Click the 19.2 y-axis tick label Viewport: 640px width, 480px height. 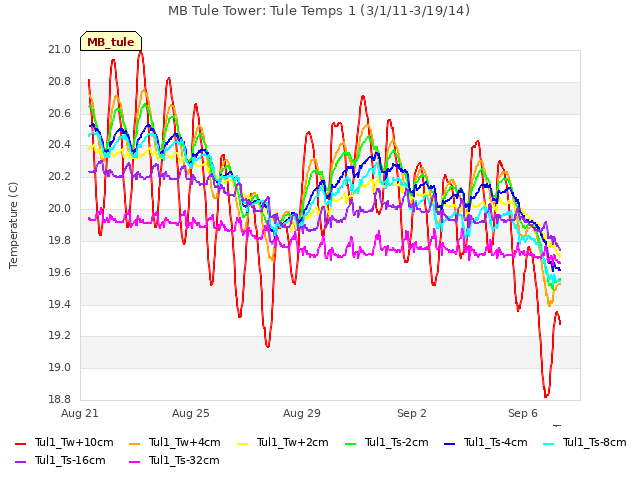click(60, 336)
